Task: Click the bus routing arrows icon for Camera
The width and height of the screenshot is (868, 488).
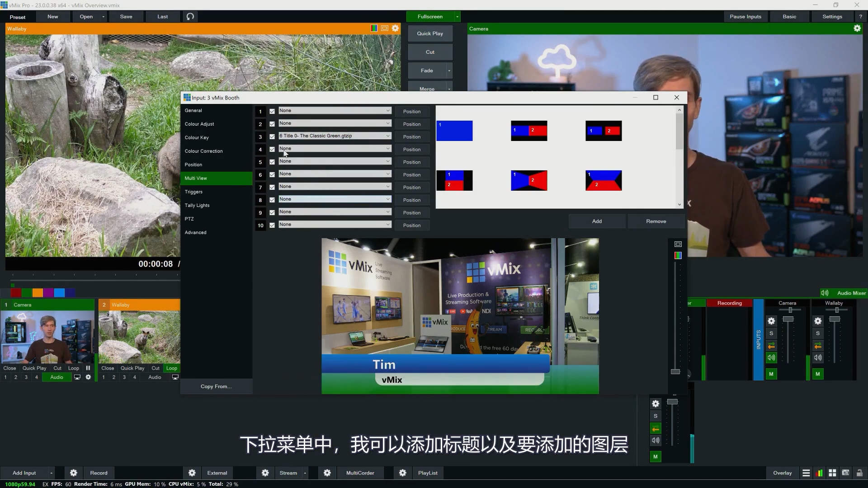Action: click(x=772, y=345)
